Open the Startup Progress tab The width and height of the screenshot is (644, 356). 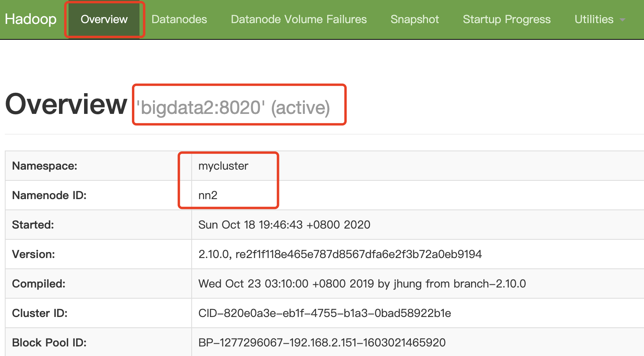tap(507, 19)
